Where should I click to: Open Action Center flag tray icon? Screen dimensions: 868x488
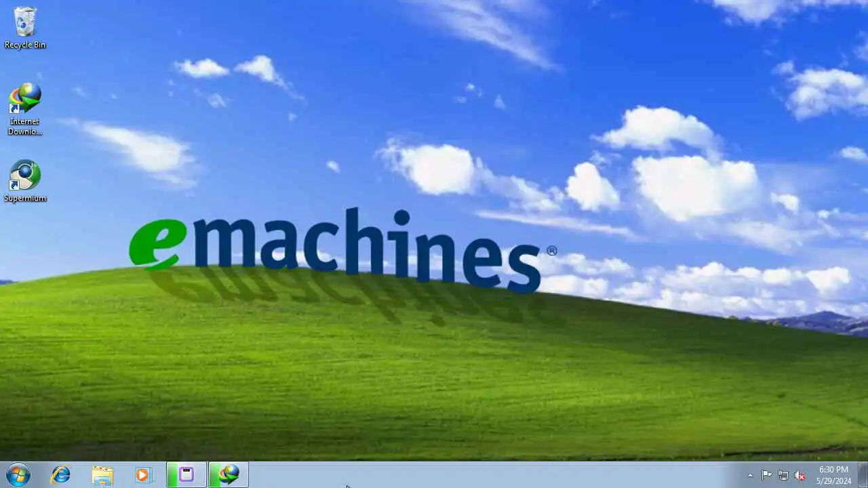pos(766,475)
